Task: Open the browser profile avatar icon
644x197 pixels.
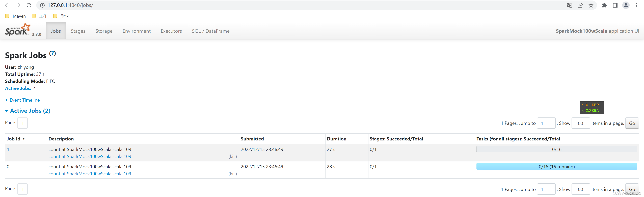Action: click(626, 5)
